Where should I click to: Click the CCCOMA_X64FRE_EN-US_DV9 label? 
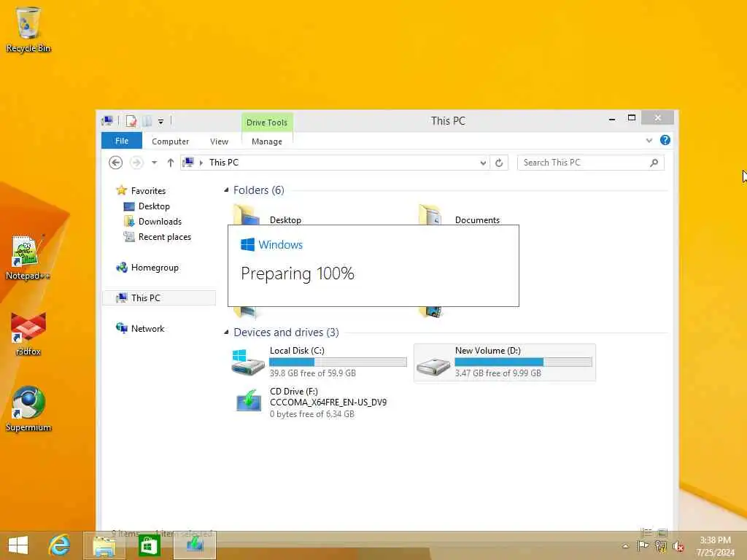pyautogui.click(x=328, y=402)
